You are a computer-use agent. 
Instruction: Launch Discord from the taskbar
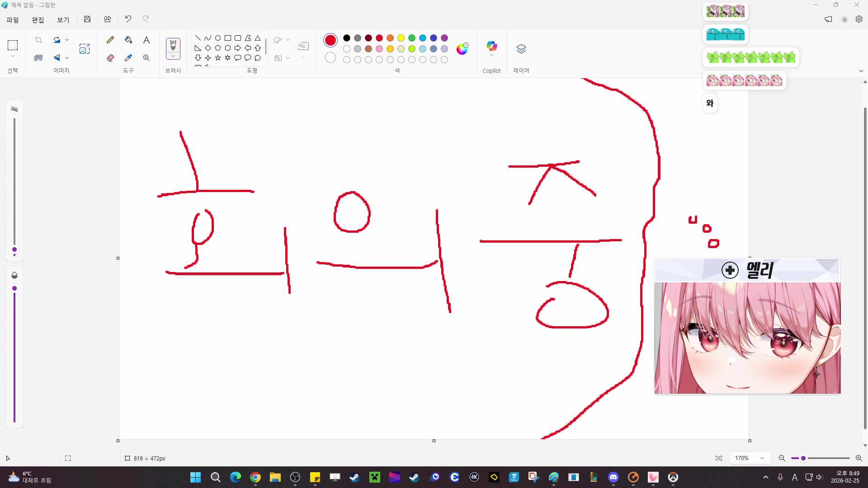pos(613,477)
